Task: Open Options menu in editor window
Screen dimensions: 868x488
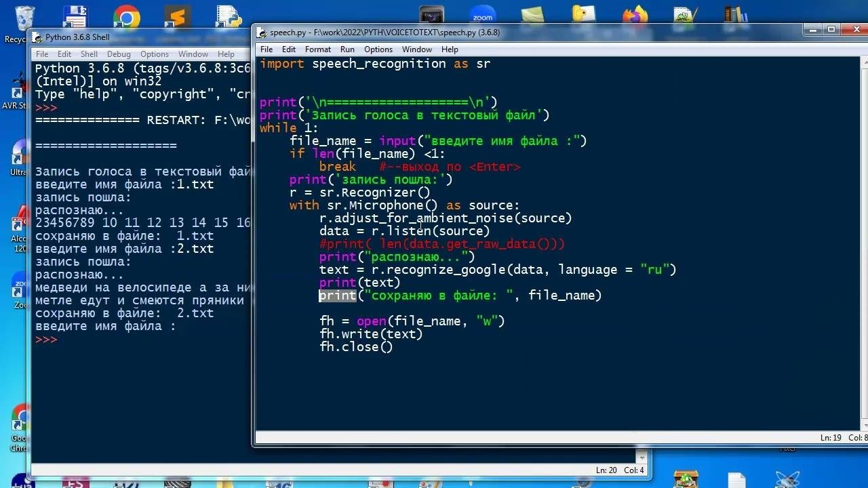Action: 378,49
